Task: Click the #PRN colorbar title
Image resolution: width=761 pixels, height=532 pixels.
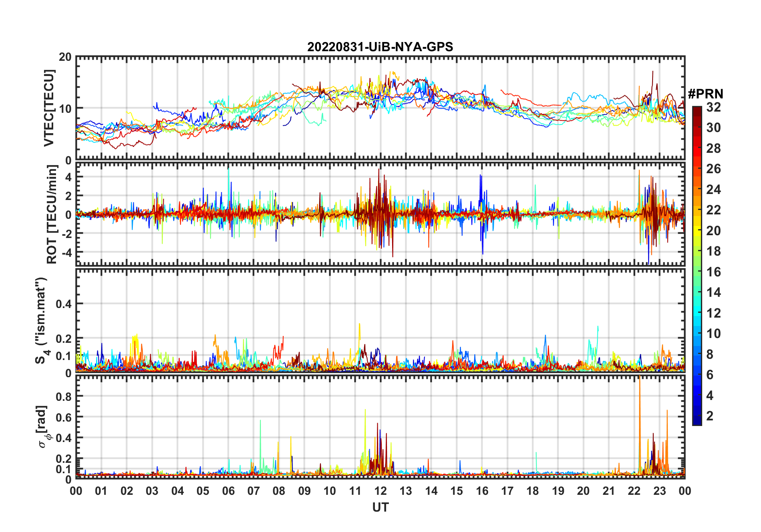Action: click(x=706, y=94)
